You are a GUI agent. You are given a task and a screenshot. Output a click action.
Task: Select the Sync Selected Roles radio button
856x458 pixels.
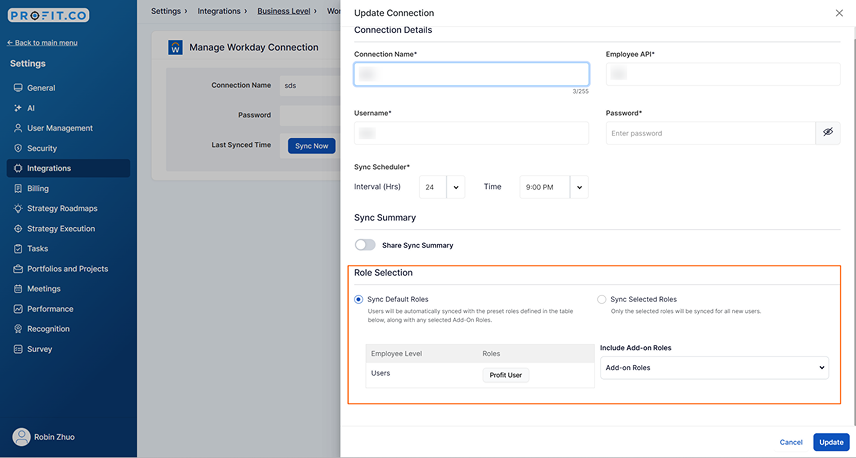[x=602, y=299]
